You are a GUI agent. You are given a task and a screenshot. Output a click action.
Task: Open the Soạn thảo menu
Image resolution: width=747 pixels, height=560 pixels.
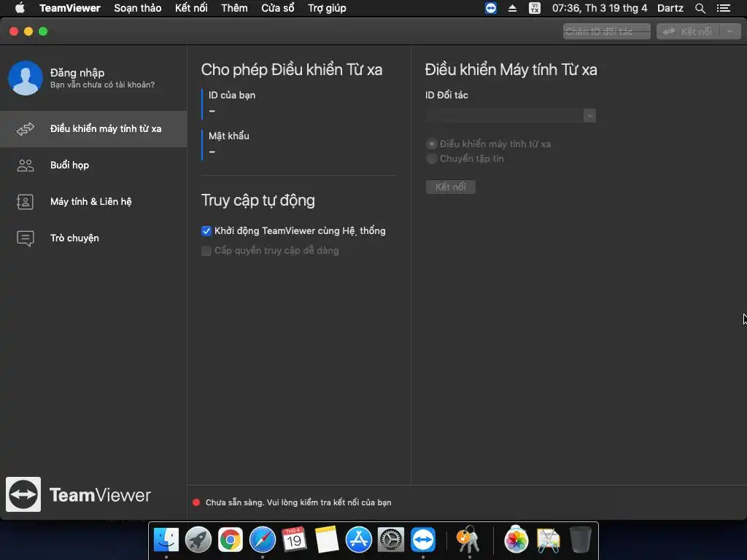138,8
